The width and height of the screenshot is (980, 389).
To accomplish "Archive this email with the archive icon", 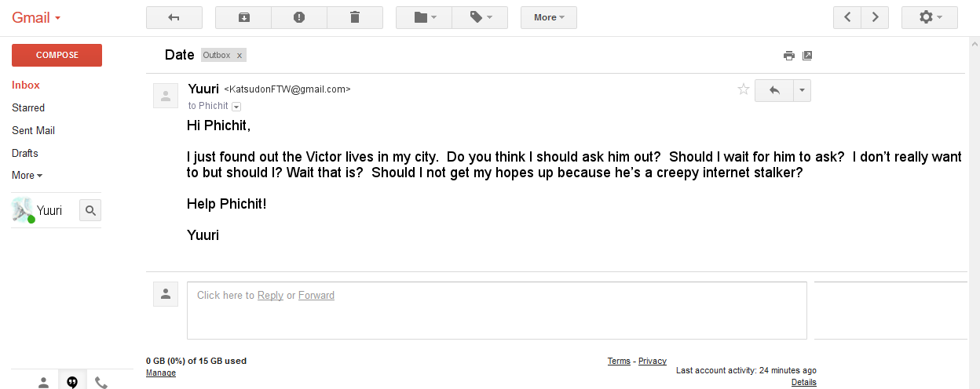I will pos(243,17).
